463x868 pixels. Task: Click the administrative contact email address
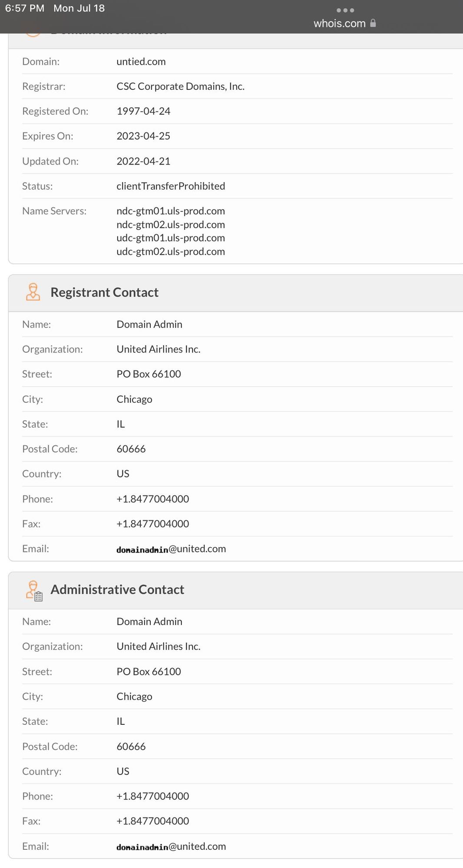coord(171,846)
